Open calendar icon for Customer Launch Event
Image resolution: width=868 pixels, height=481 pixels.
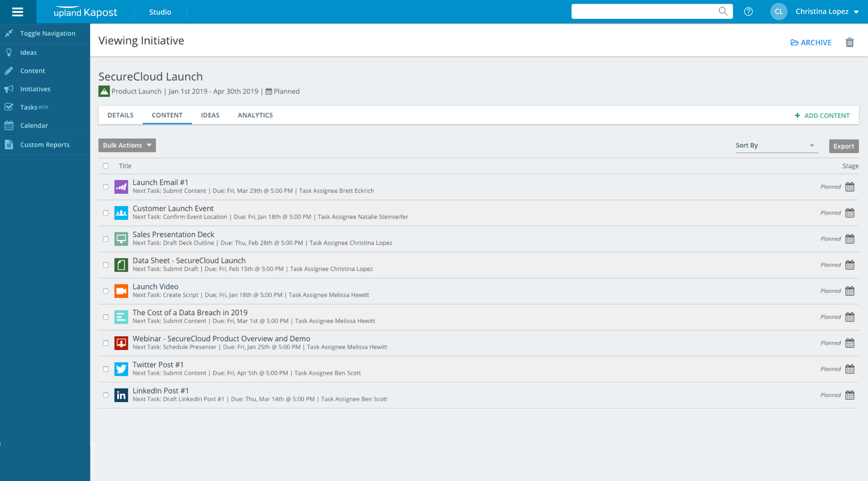[850, 213]
